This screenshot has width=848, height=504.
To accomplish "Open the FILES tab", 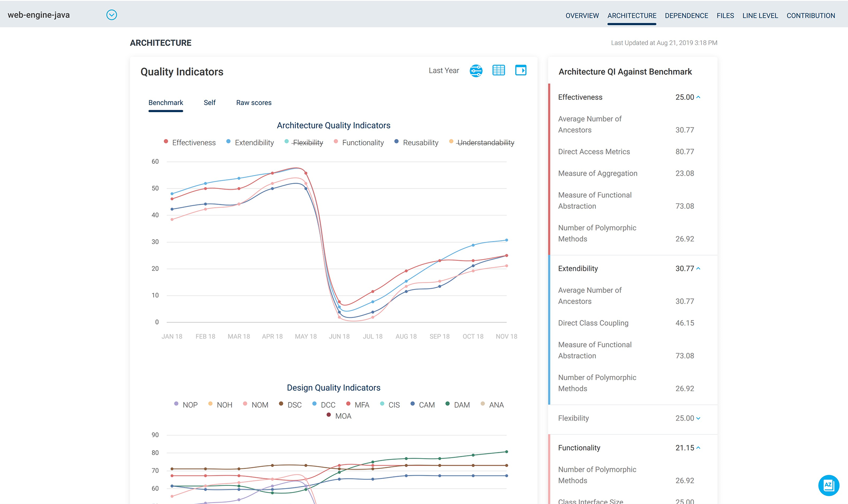I will pyautogui.click(x=725, y=15).
